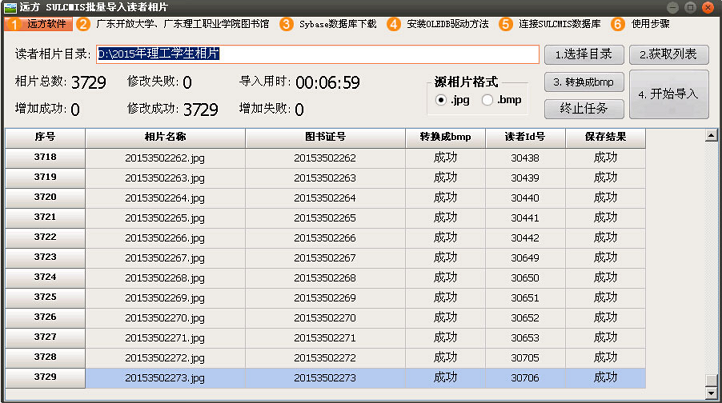Minimize the SULCMIS window

(673, 7)
